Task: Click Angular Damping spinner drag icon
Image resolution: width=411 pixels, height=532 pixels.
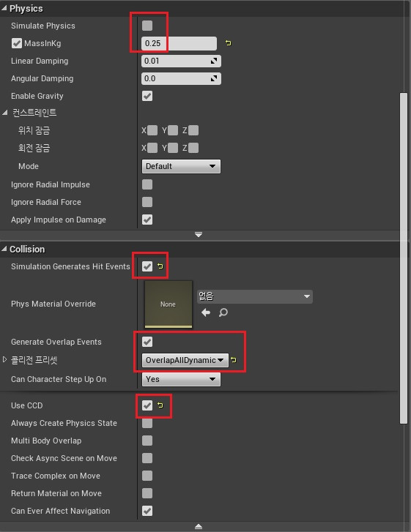Action: [x=214, y=79]
